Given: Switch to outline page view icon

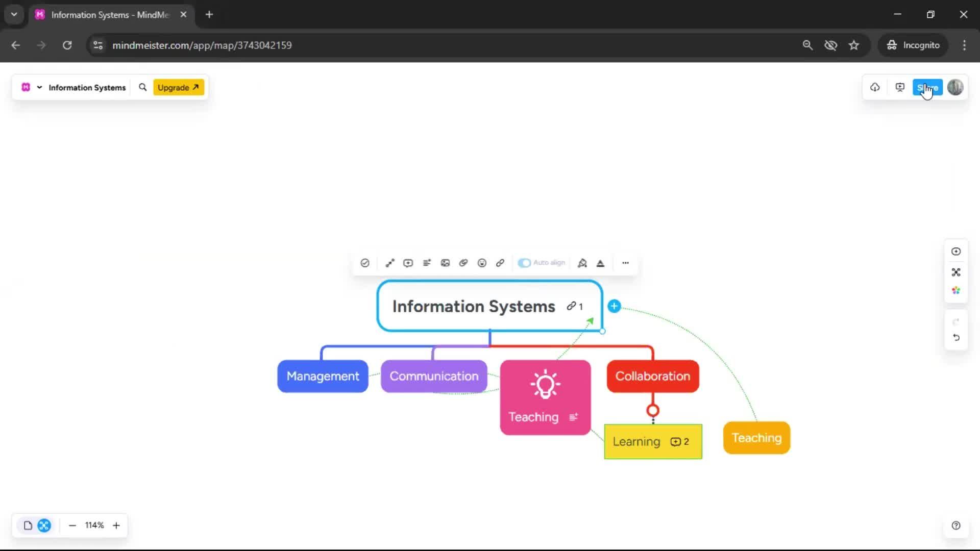Looking at the screenshot, I should [28, 525].
